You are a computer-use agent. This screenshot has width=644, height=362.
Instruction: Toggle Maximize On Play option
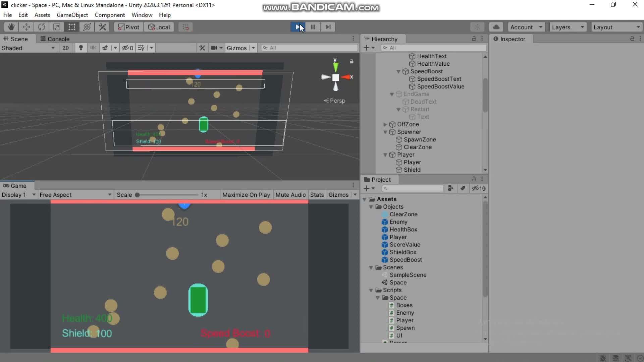click(x=246, y=195)
